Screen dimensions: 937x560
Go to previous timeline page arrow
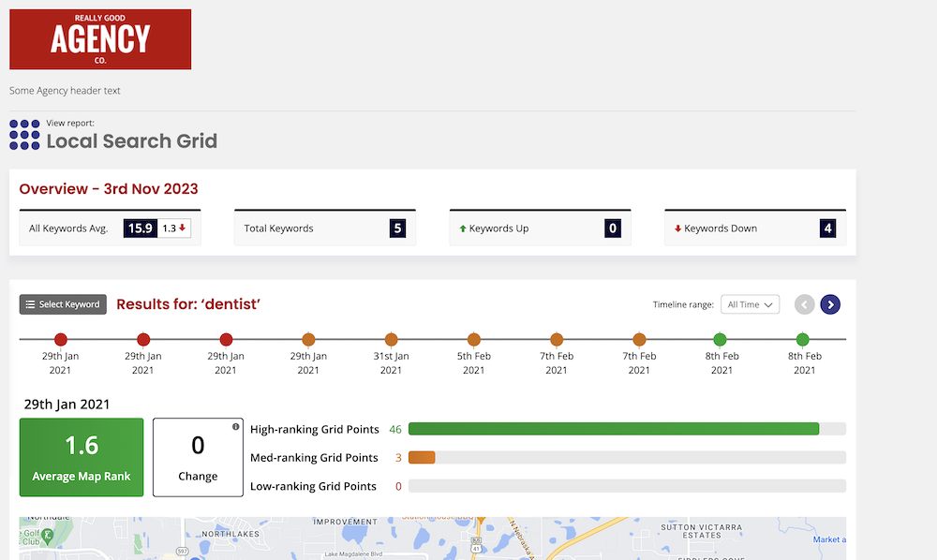click(x=804, y=304)
